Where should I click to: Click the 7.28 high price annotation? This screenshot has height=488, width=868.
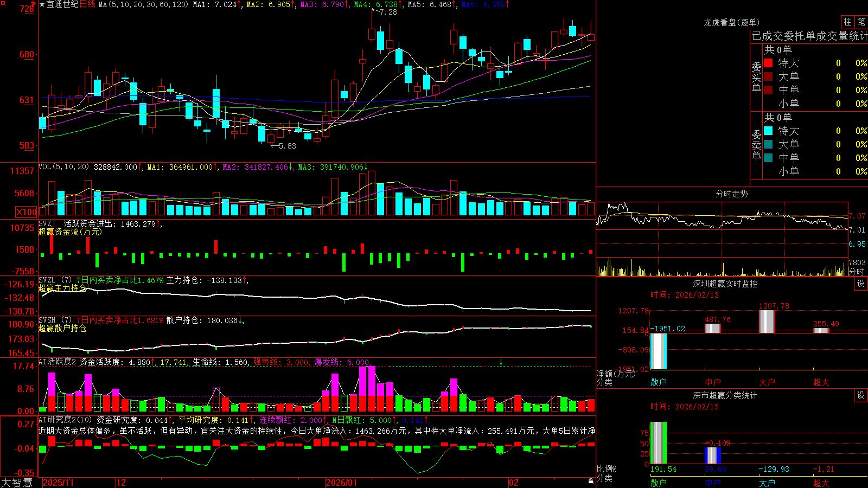[x=388, y=12]
